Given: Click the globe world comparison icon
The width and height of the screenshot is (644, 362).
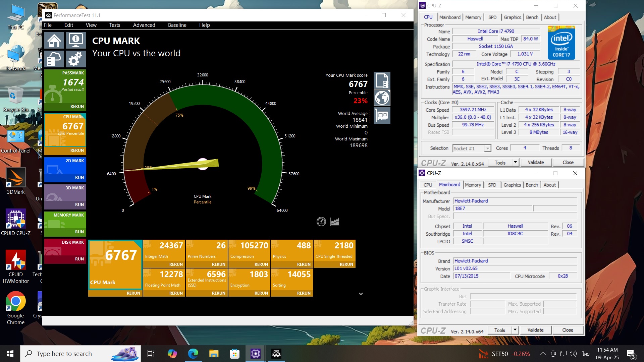Looking at the screenshot, I should pyautogui.click(x=382, y=98).
